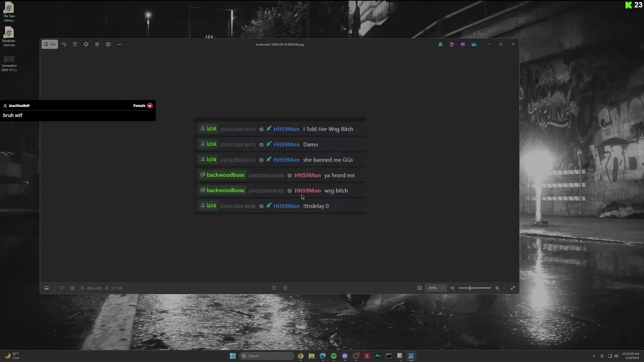Screen dimensions: 644x362
Task: Click the 'I Told Her Wsg Bitch' message
Action: pyautogui.click(x=328, y=129)
